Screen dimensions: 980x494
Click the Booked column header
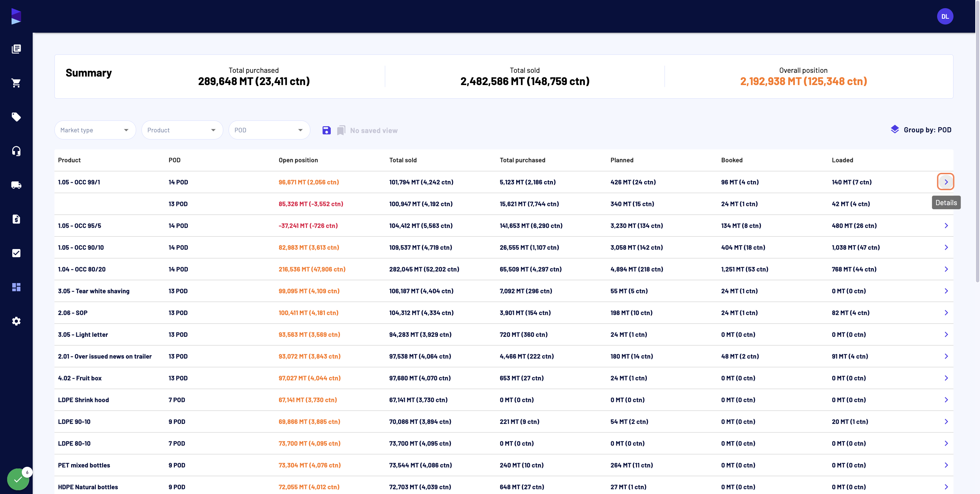pos(732,160)
